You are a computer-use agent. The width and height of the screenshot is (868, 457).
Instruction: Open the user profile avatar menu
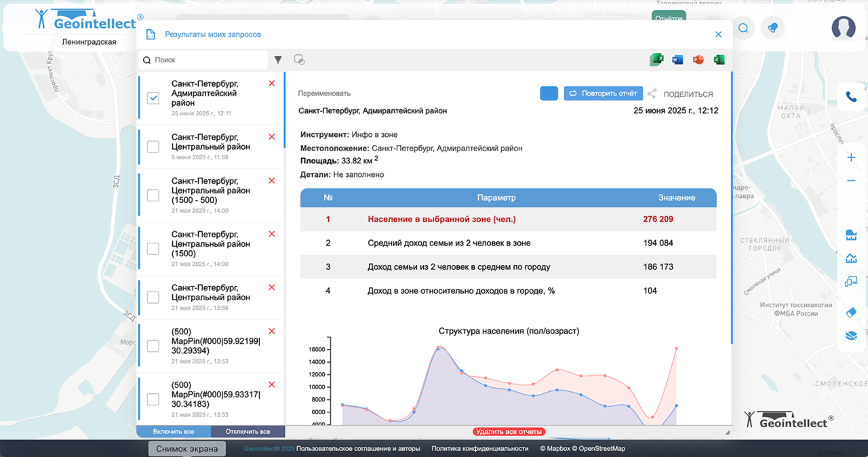point(844,27)
